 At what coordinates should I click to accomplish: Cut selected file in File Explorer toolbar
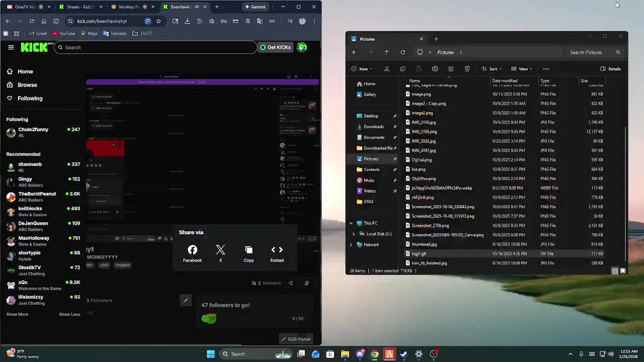(386, 69)
